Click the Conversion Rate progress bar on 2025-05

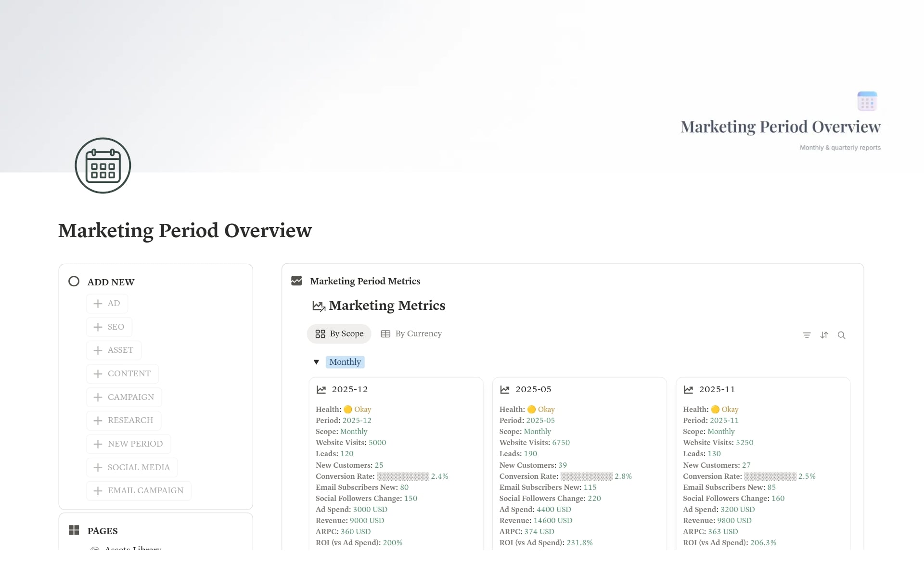click(x=586, y=476)
